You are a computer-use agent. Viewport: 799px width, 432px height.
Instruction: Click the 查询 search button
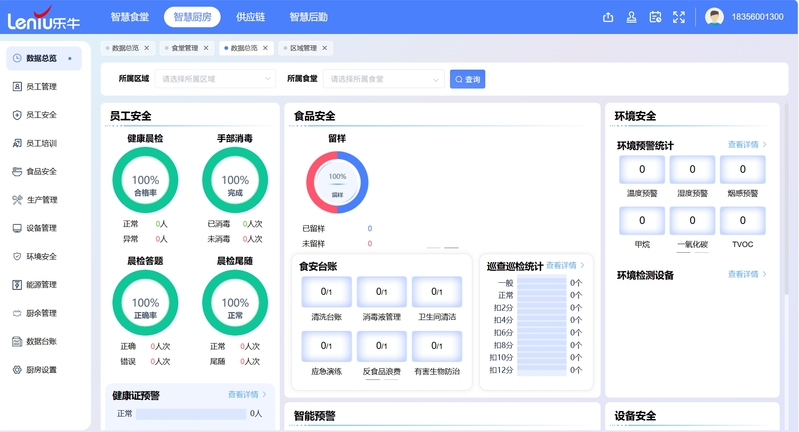pos(467,79)
